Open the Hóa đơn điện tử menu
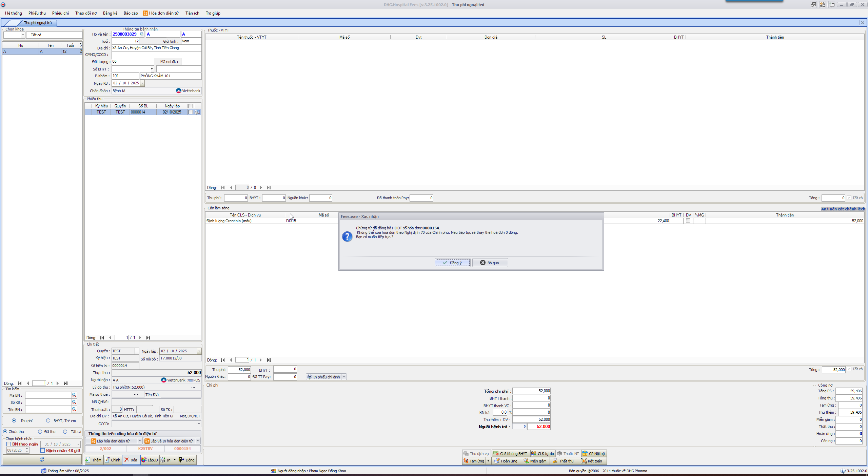 point(161,13)
